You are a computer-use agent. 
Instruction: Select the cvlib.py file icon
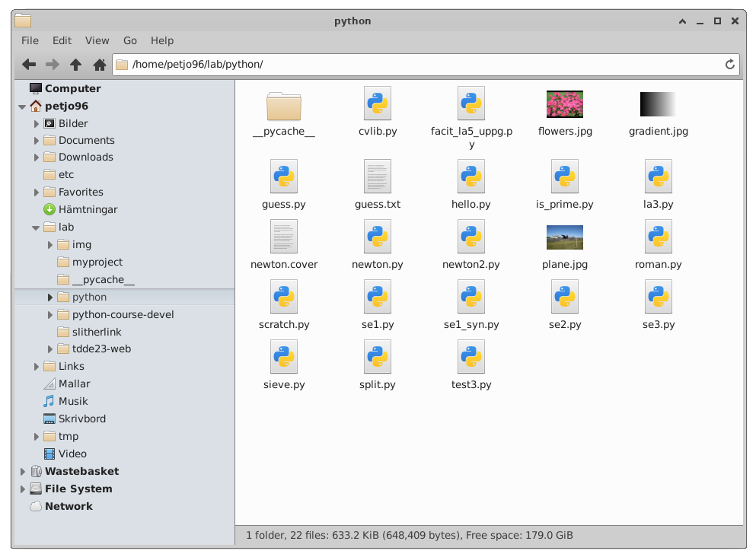coord(378,103)
